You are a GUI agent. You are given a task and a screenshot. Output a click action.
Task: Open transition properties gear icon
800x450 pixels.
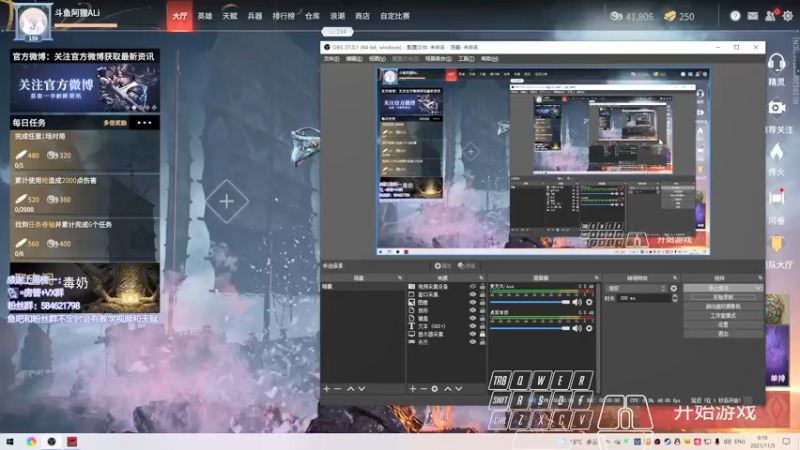tap(674, 288)
